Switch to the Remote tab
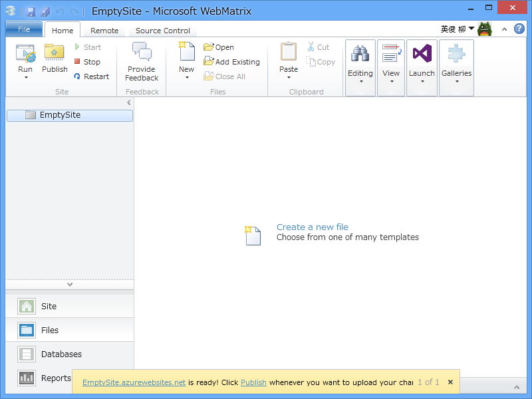 pyautogui.click(x=104, y=31)
